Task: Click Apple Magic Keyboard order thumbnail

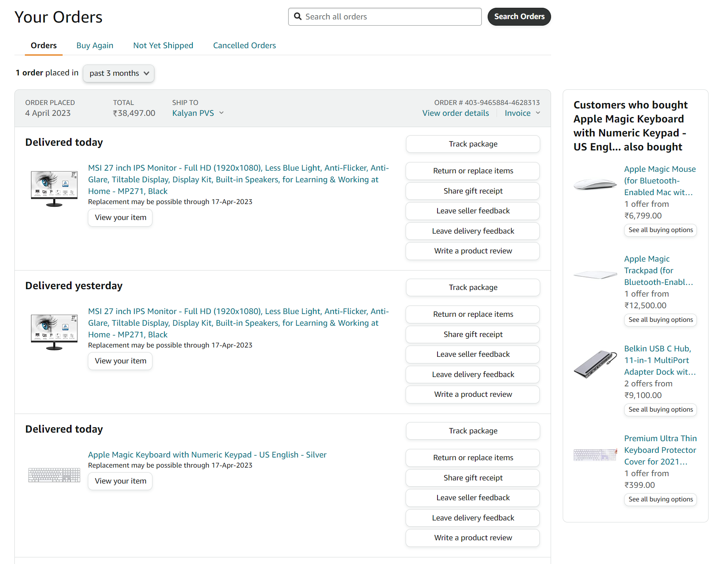Action: 54,475
